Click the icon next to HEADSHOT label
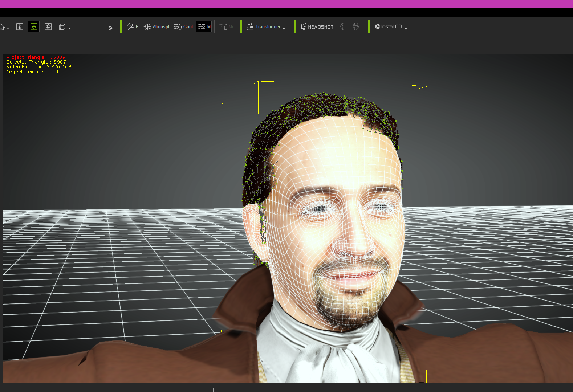Viewport: 573px width, 392px height. pyautogui.click(x=342, y=27)
